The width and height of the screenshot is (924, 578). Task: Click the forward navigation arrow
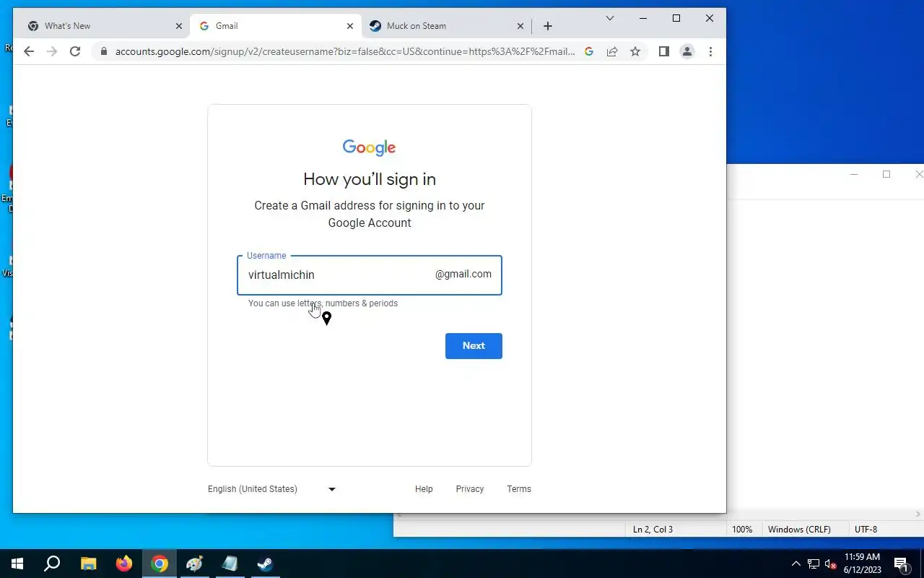click(51, 51)
